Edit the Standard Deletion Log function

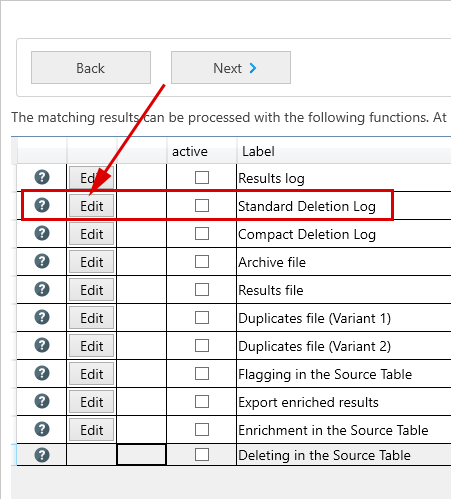coord(92,206)
